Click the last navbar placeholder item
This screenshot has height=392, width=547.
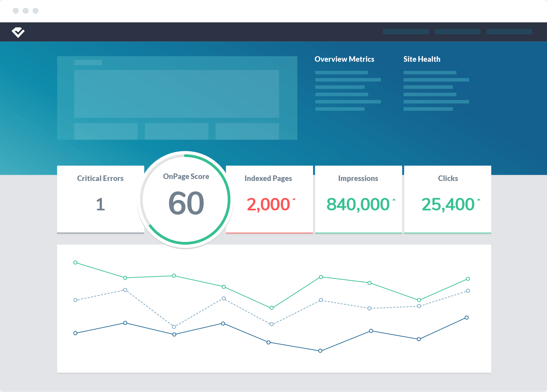[x=509, y=32]
